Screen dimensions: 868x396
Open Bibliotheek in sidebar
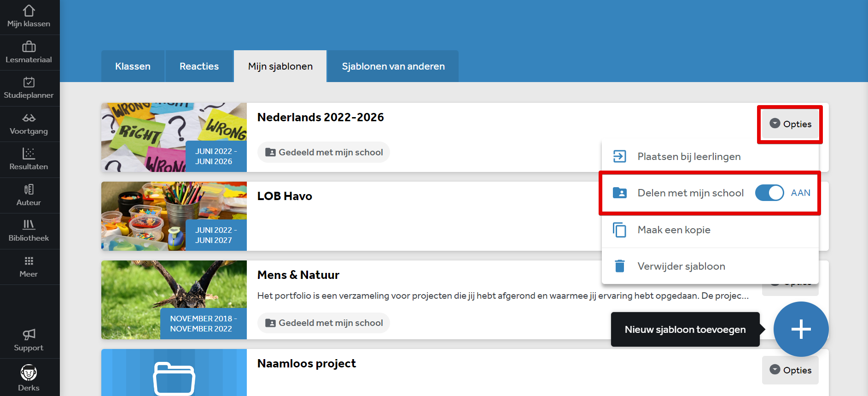pos(29,231)
